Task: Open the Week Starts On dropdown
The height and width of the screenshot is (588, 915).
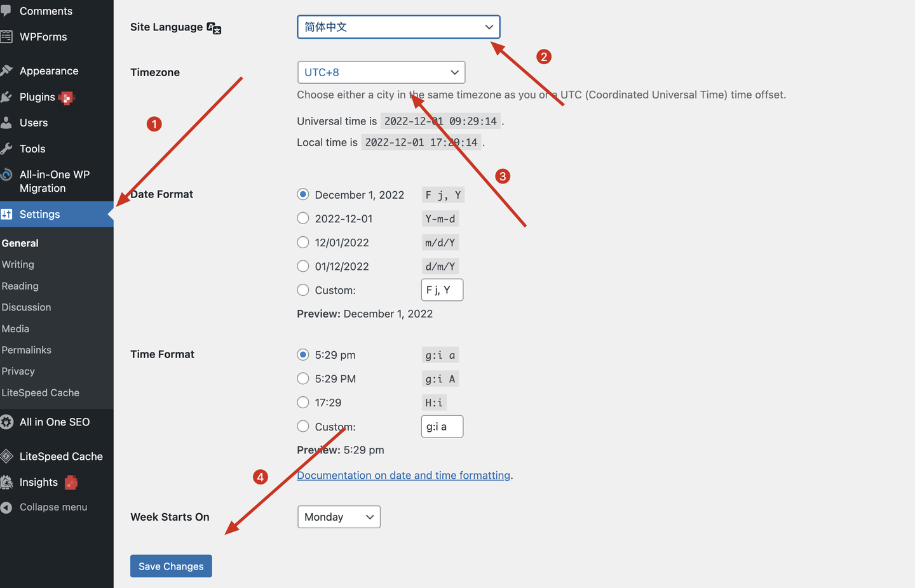Action: pyautogui.click(x=339, y=517)
